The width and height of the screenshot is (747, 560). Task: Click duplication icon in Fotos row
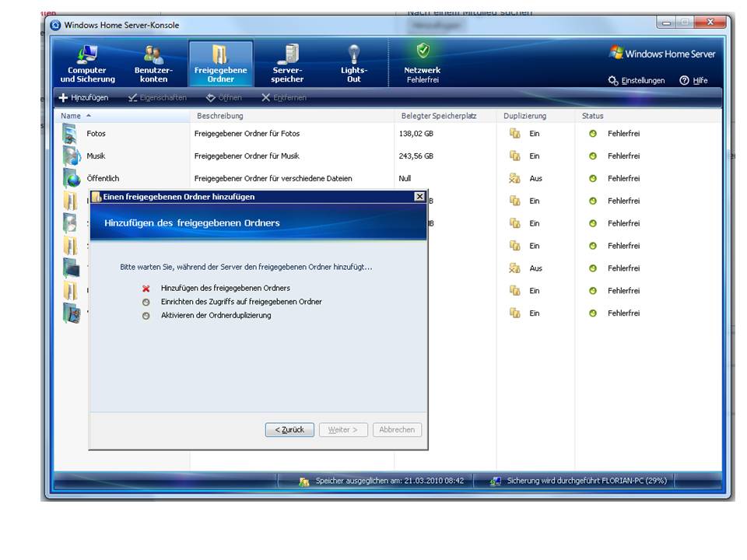coord(514,134)
